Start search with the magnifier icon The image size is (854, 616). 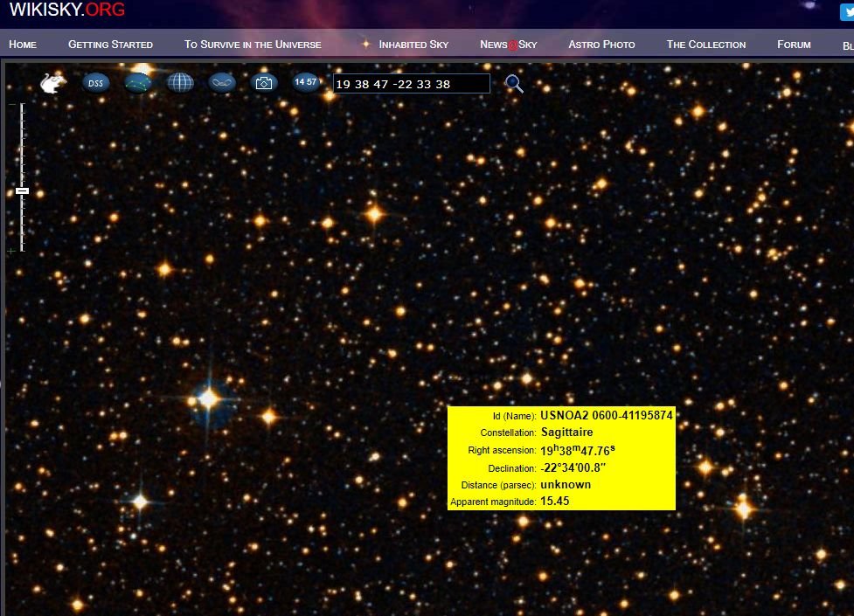(x=514, y=84)
